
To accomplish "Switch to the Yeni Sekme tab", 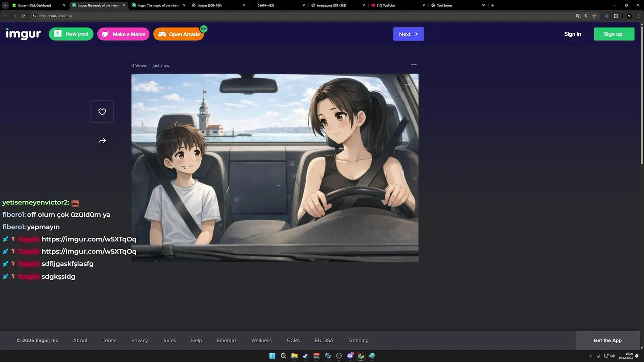I will (457, 5).
